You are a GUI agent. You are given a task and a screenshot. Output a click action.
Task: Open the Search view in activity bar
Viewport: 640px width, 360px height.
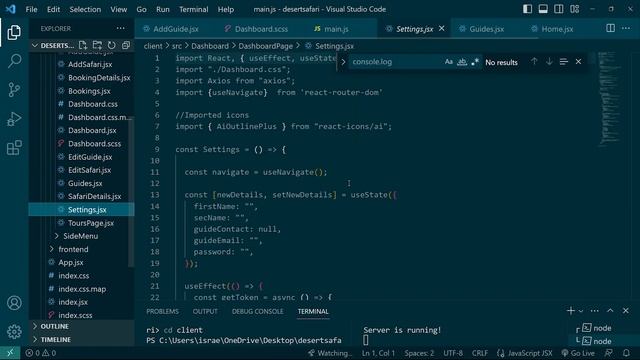tap(14, 61)
